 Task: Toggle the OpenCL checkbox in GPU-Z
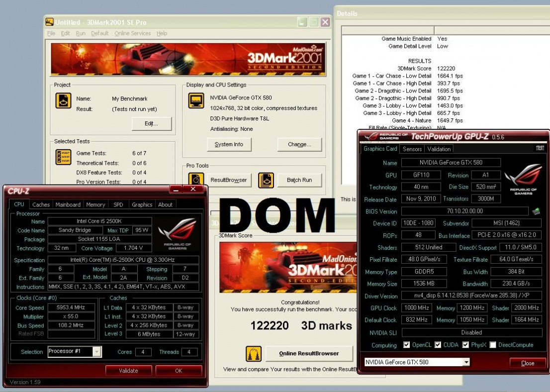click(407, 345)
